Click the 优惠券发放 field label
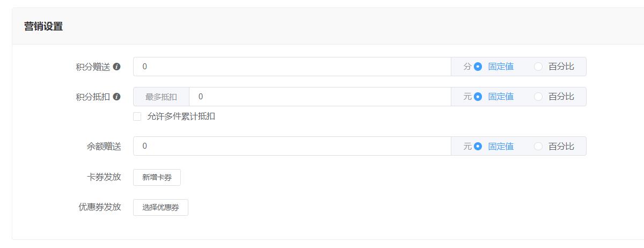 pos(100,207)
